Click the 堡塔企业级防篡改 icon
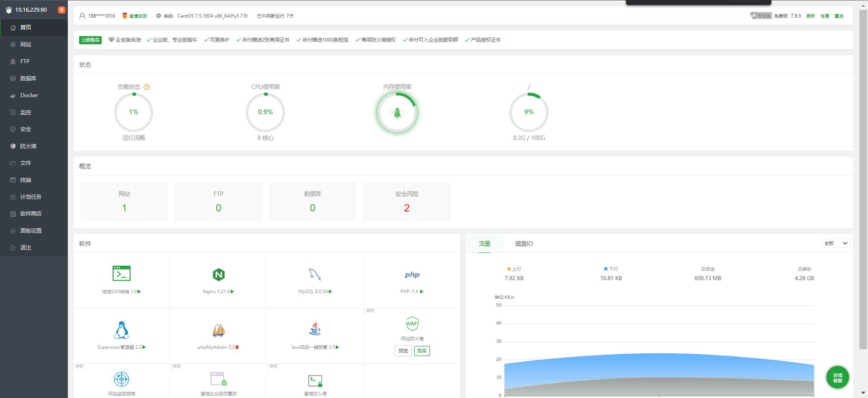 point(218,379)
